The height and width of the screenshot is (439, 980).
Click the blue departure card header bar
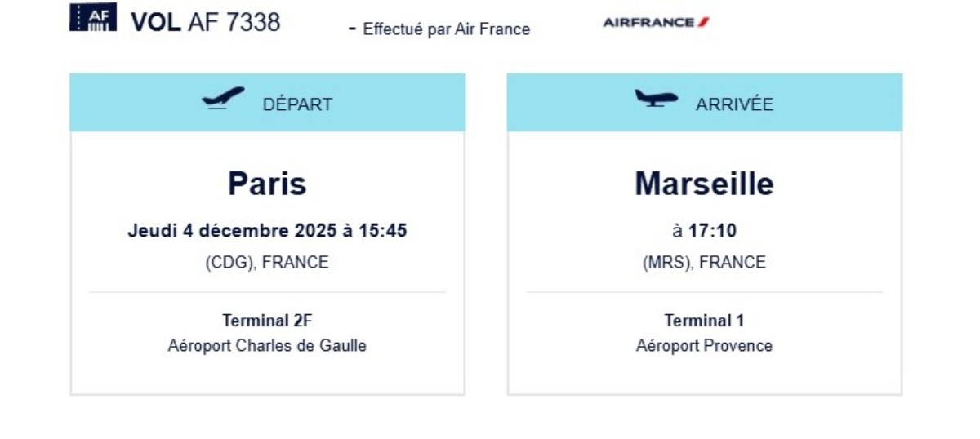(x=267, y=103)
